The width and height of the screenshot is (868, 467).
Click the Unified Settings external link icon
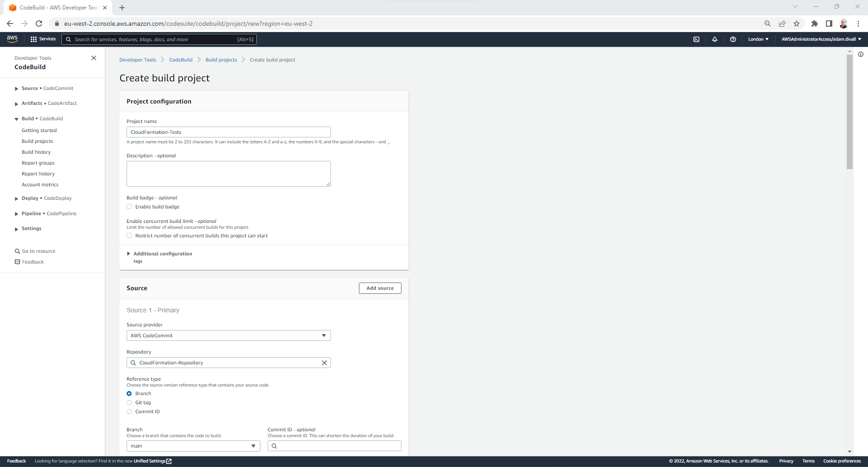(169, 461)
